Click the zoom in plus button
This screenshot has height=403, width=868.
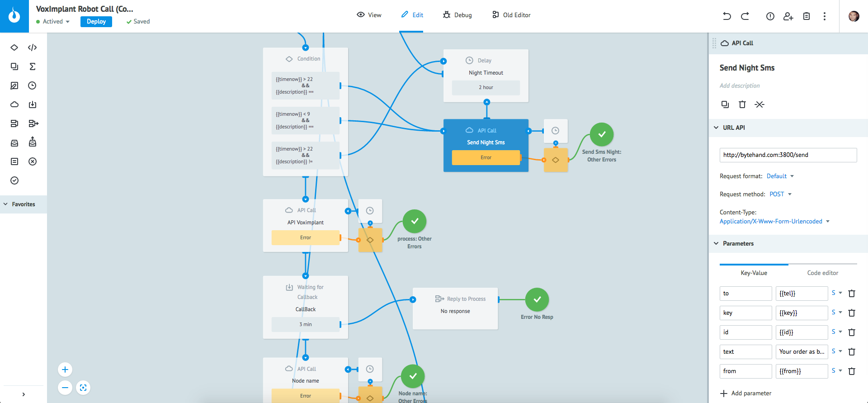[x=65, y=370]
